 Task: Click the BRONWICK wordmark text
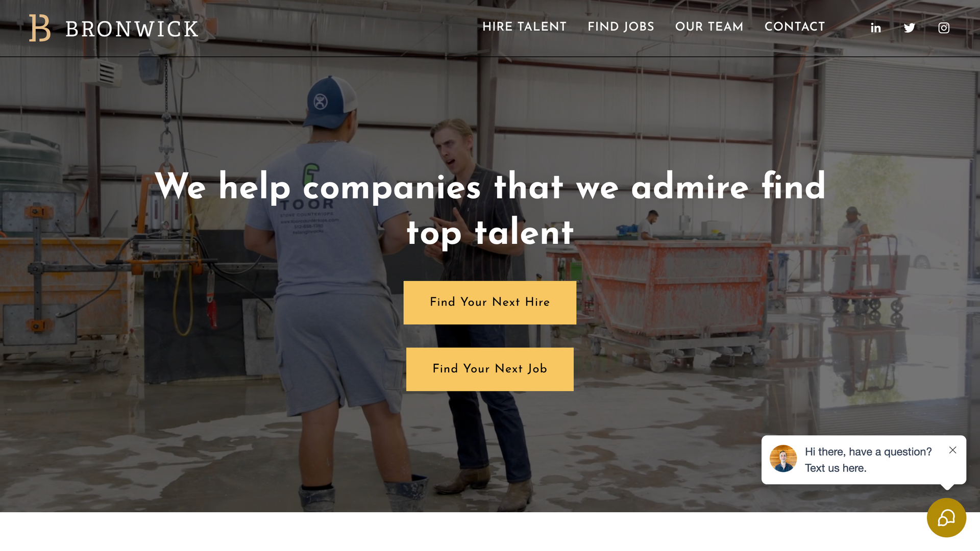(132, 29)
